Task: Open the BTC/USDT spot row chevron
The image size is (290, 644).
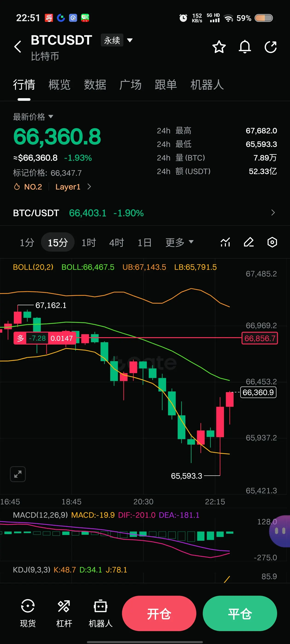Action: [273, 213]
